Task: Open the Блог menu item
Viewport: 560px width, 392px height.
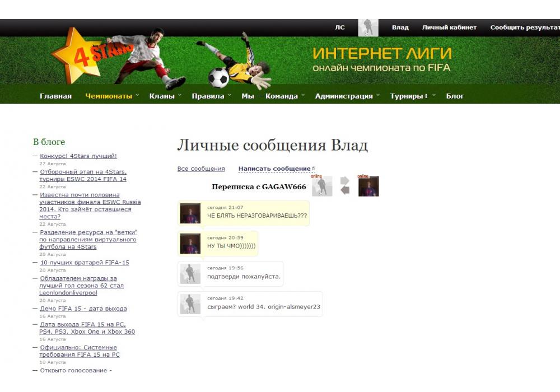Action: click(x=455, y=96)
